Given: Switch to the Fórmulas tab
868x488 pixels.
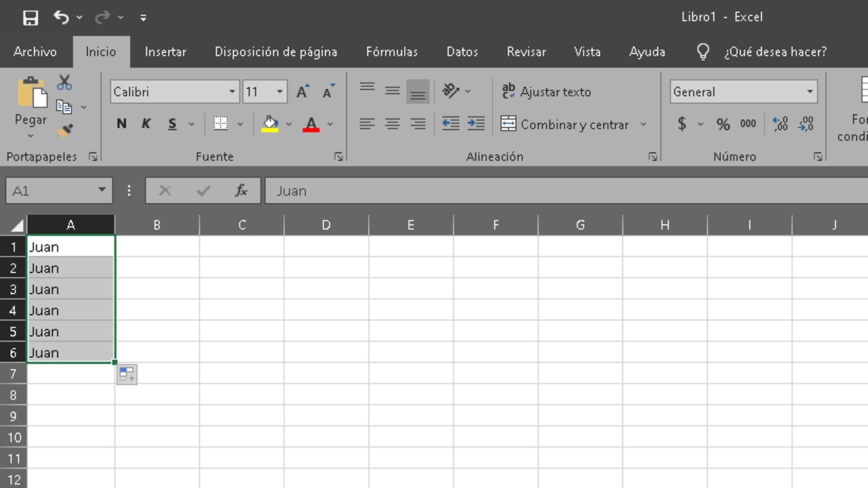Looking at the screenshot, I should 391,52.
